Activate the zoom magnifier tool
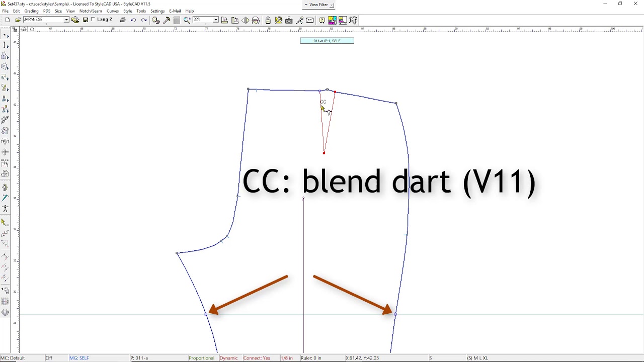 tap(187, 20)
